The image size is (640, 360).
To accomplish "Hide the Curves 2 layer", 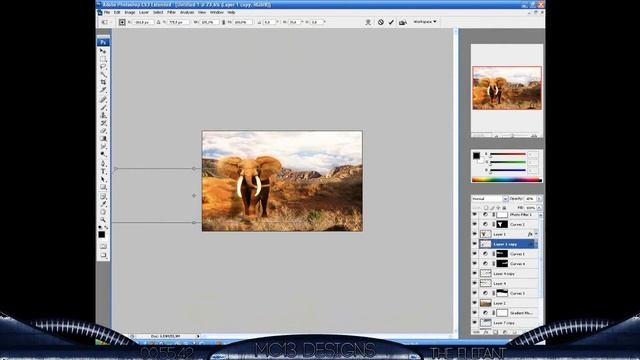I will tap(475, 224).
